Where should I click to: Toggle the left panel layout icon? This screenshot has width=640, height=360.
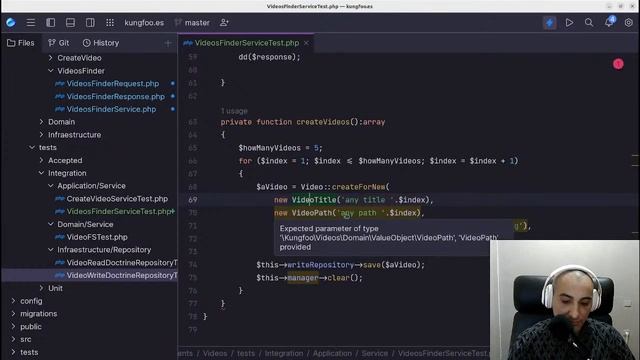click(x=51, y=22)
